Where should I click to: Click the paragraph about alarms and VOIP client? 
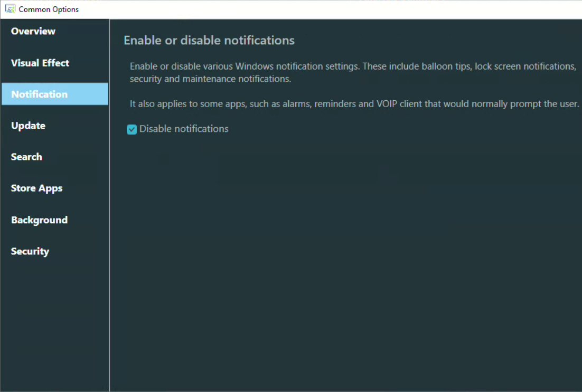coord(354,104)
